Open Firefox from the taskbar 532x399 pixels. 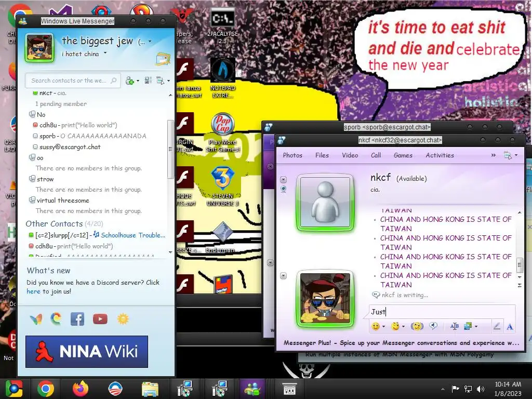point(81,389)
